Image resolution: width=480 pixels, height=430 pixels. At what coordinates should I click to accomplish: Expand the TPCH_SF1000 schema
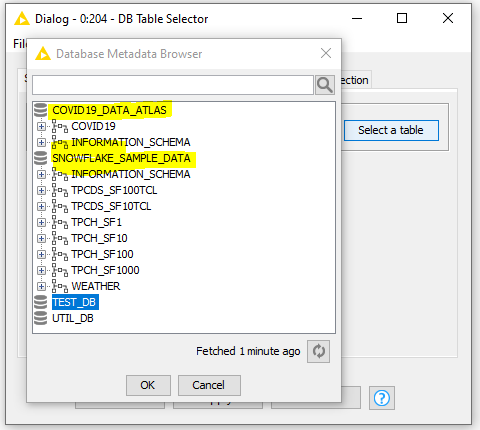pyautogui.click(x=41, y=270)
